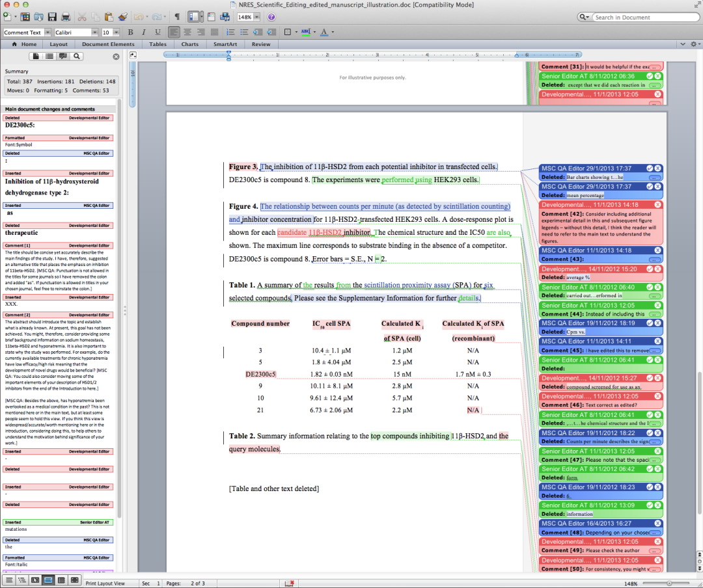Toggle Bold formatting

(130, 32)
